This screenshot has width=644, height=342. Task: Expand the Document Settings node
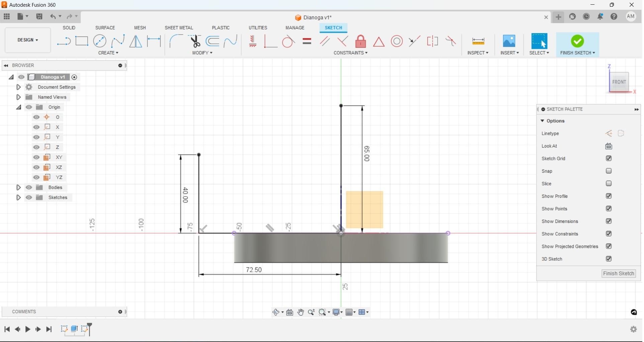click(19, 87)
